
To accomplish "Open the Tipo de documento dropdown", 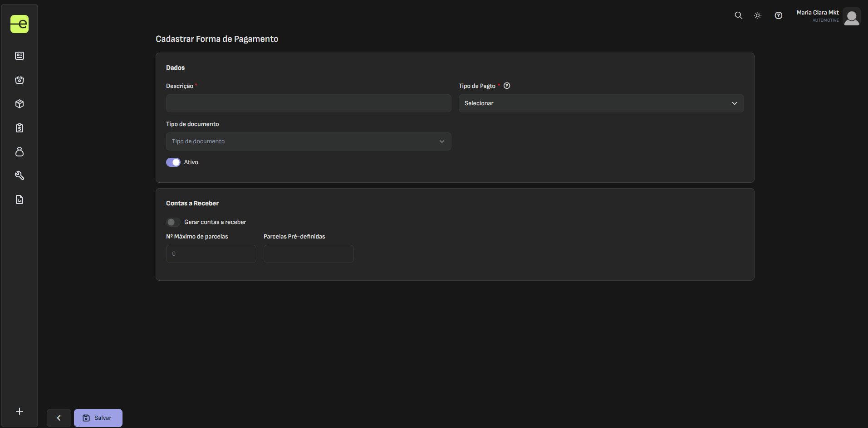I will pyautogui.click(x=309, y=141).
